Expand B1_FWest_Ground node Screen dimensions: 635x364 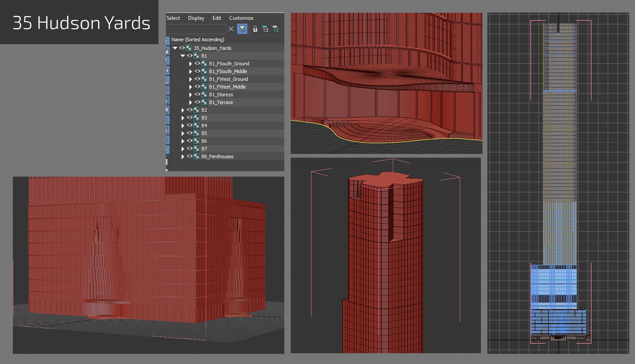coord(191,79)
